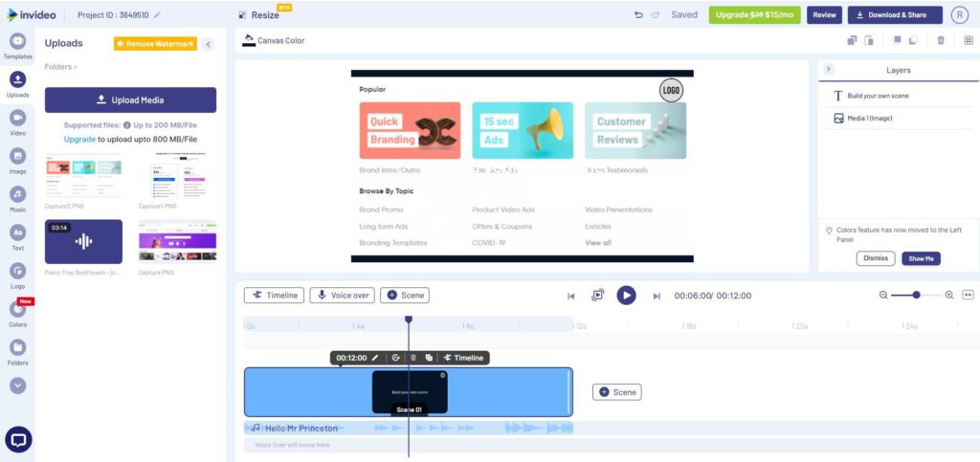Open the Video sidebar section

pos(17,122)
